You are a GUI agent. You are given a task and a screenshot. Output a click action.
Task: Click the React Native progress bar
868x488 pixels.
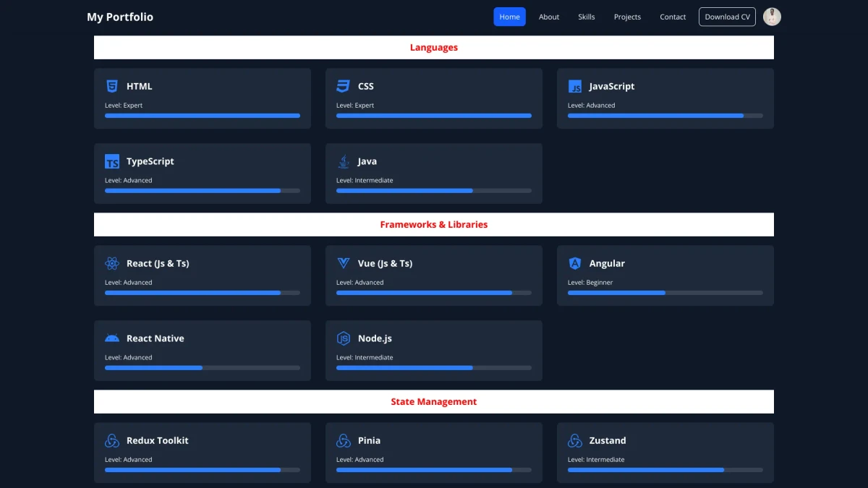click(203, 368)
